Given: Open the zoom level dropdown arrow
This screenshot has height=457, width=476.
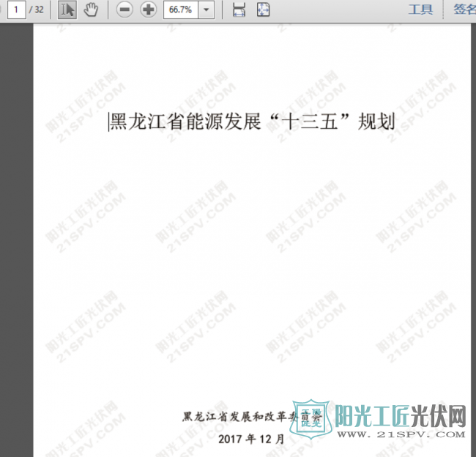Looking at the screenshot, I should point(208,10).
